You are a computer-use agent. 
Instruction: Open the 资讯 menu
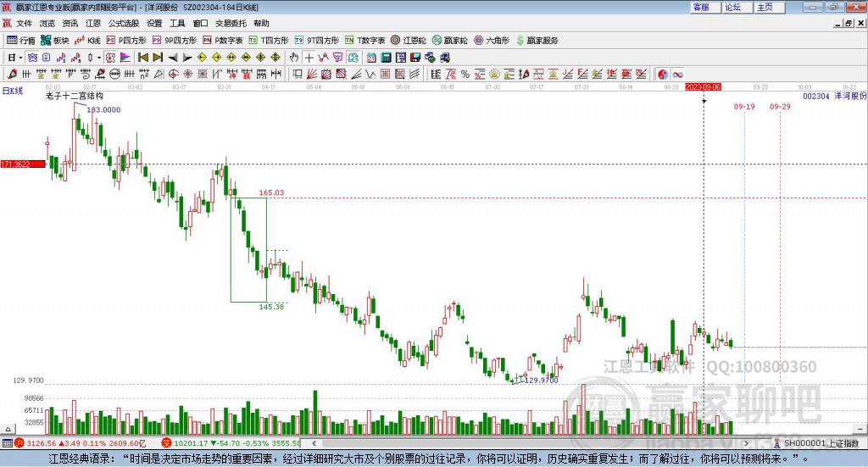click(70, 23)
